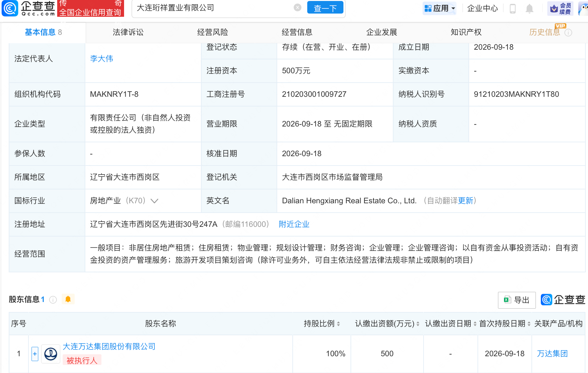This screenshot has width=588, height=373.
Task: Switch to the 知识产权 tab
Action: 466,32
